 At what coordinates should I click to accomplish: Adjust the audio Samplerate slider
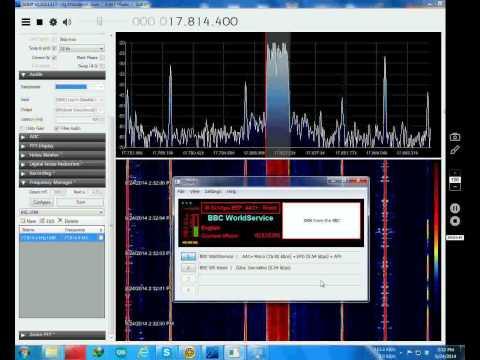coord(79,87)
